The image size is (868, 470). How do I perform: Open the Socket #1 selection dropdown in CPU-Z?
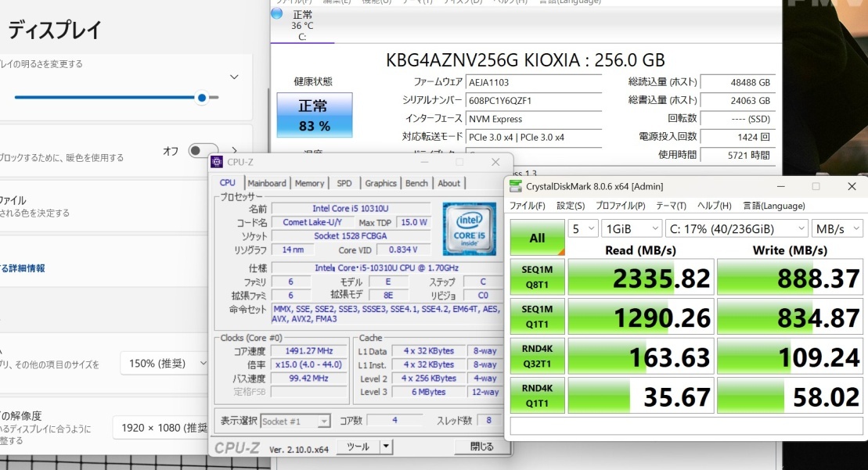pos(295,422)
